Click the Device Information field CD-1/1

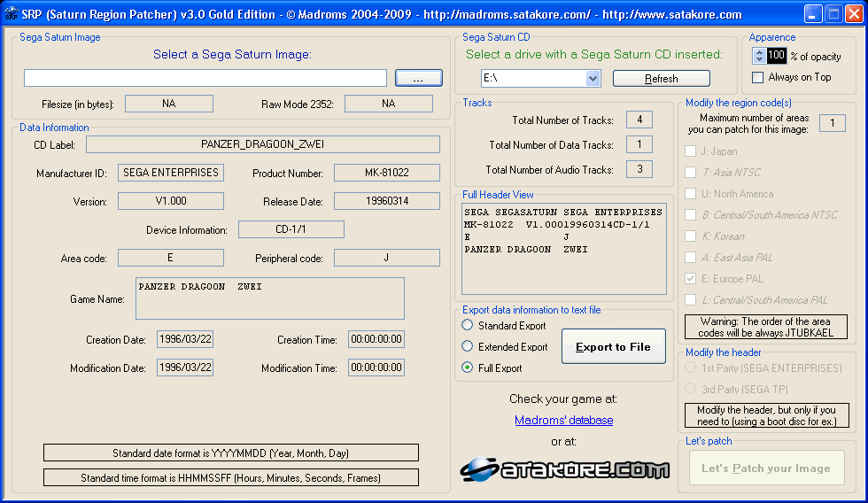click(x=291, y=229)
